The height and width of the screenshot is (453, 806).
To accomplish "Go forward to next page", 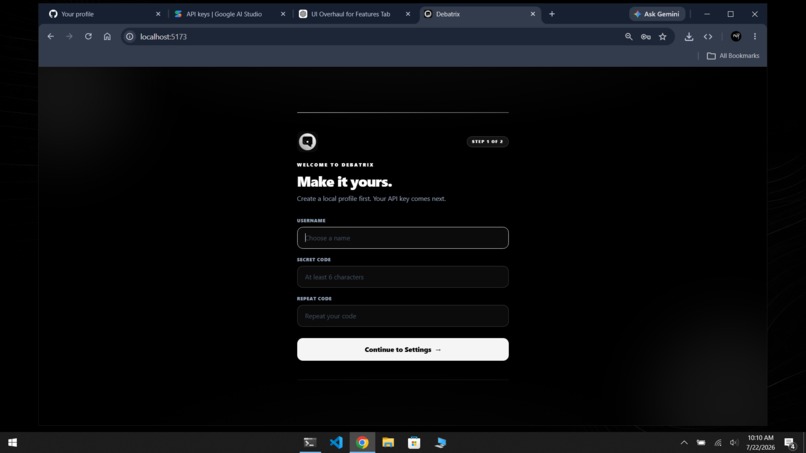I will coord(69,37).
